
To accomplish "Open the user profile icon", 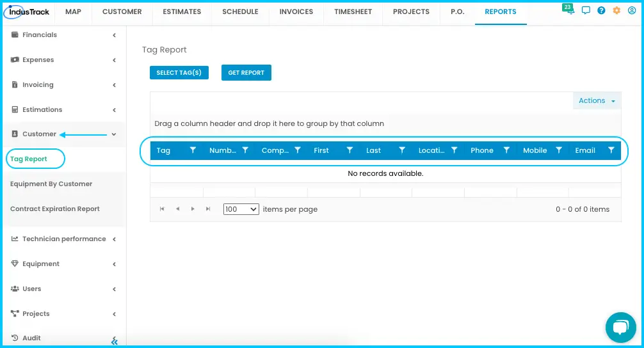I will pyautogui.click(x=632, y=11).
